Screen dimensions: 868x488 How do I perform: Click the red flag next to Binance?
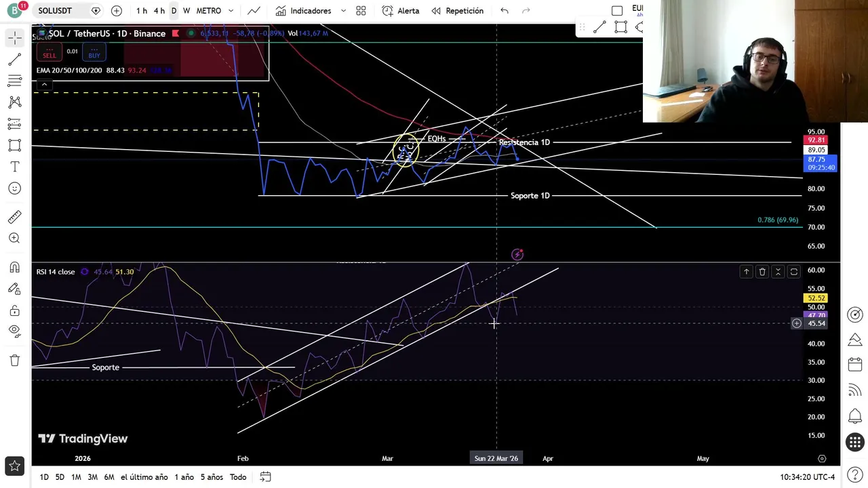176,33
